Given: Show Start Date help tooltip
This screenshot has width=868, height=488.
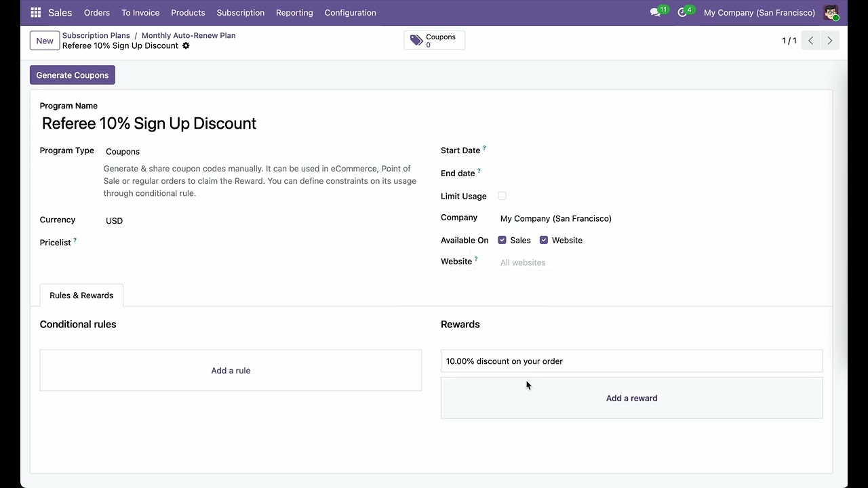Looking at the screenshot, I should coord(484,148).
